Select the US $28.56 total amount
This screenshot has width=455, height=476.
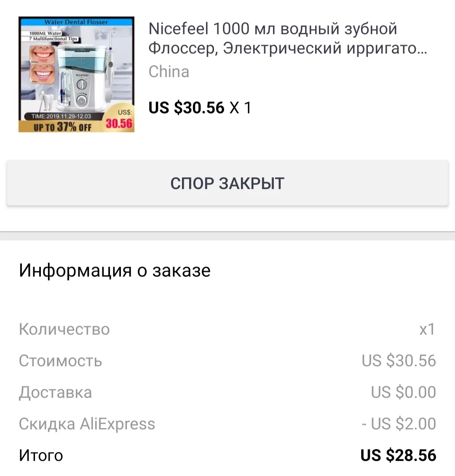(398, 455)
